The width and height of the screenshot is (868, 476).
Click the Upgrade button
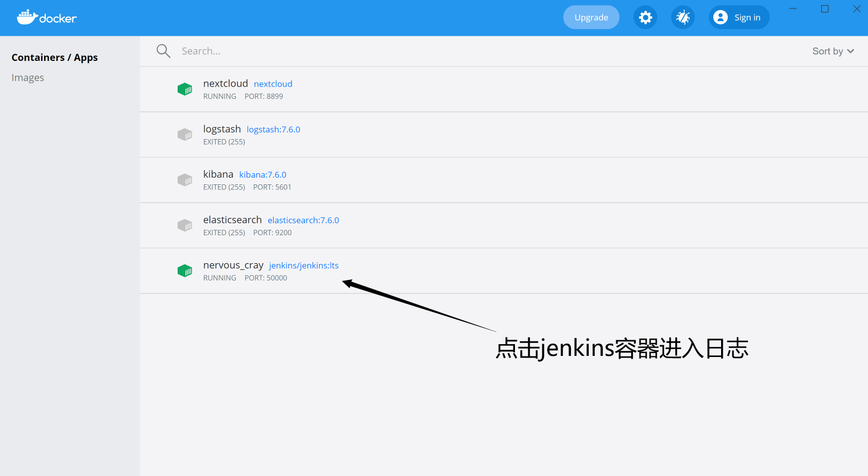pyautogui.click(x=591, y=17)
